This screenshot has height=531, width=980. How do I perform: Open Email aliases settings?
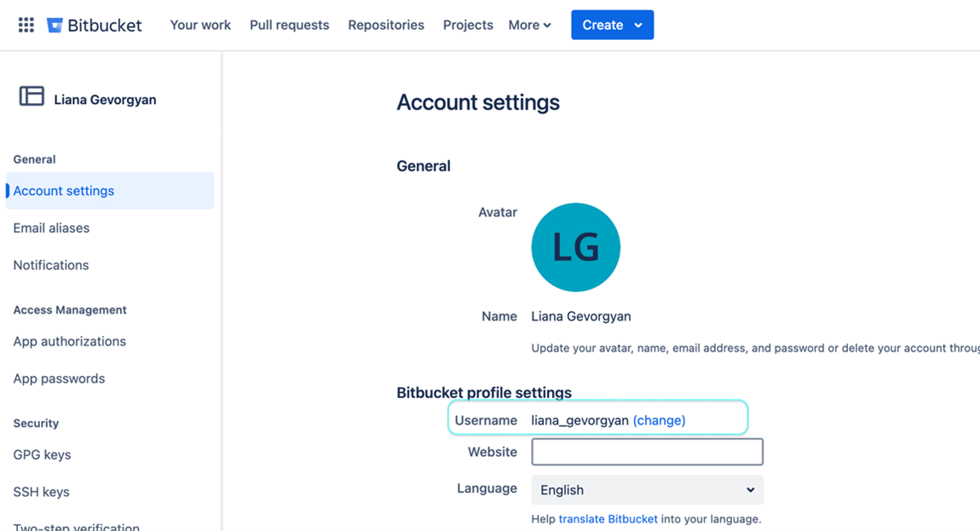pyautogui.click(x=51, y=228)
